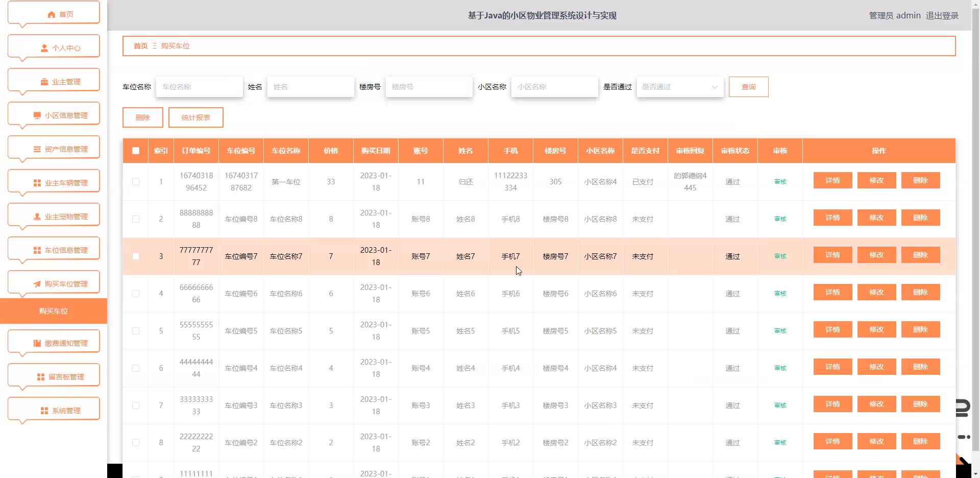Viewport: 980px width, 478px height.
Task: Click the grid icon beside 留言板管理
Action: pyautogui.click(x=41, y=377)
